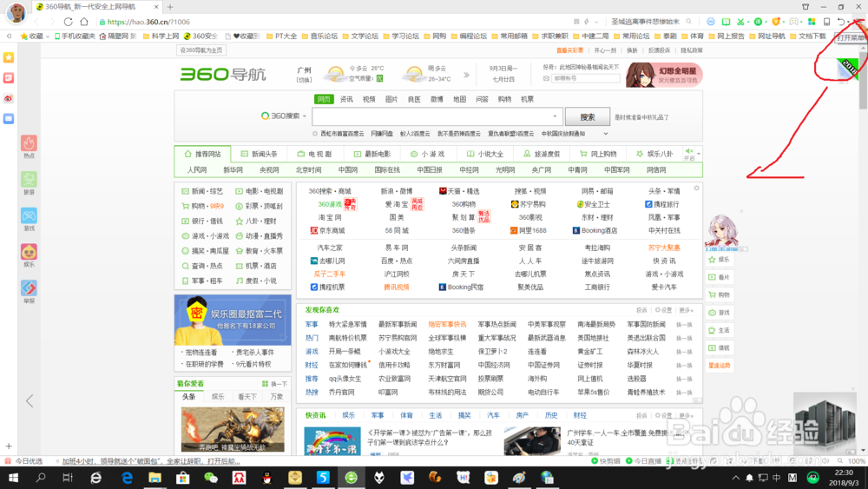Image resolution: width=868 pixels, height=489 pixels.
Task: Collapse the sidebar with left chevron
Action: 30,401
